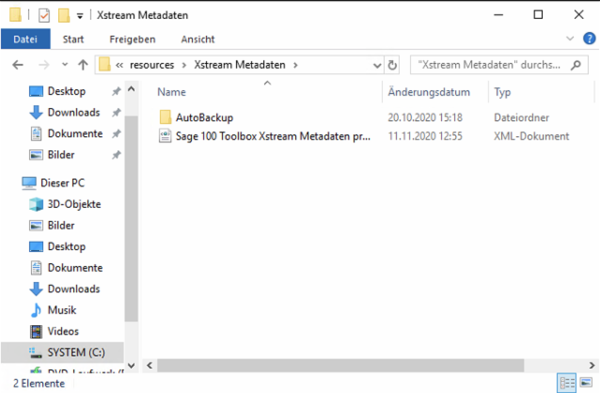This screenshot has height=393, width=600.
Task: Click the blue Help question mark icon
Action: 589,39
